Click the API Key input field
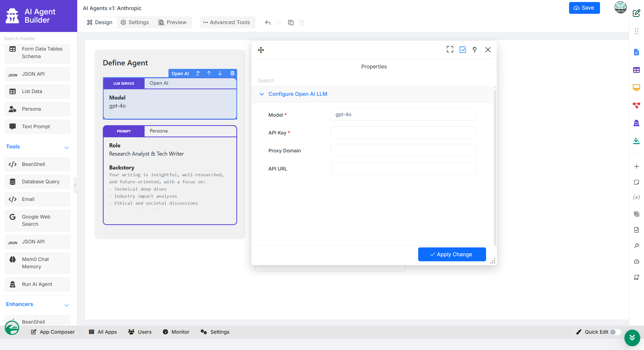The height and width of the screenshot is (350, 644). click(x=403, y=132)
